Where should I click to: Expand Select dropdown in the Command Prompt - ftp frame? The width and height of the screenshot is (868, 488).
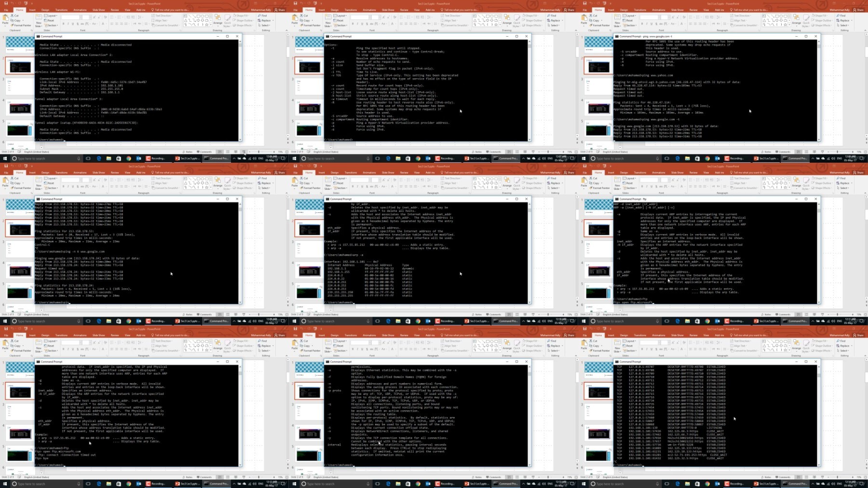(x=844, y=188)
